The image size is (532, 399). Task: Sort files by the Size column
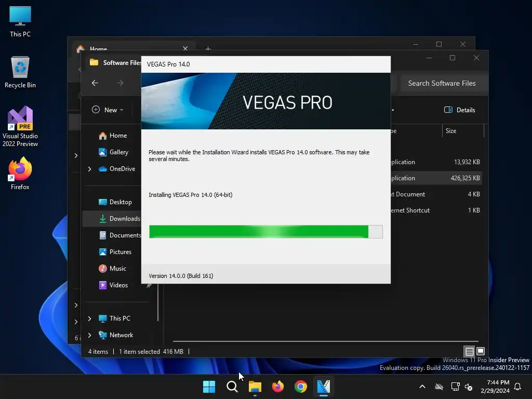tap(463, 130)
